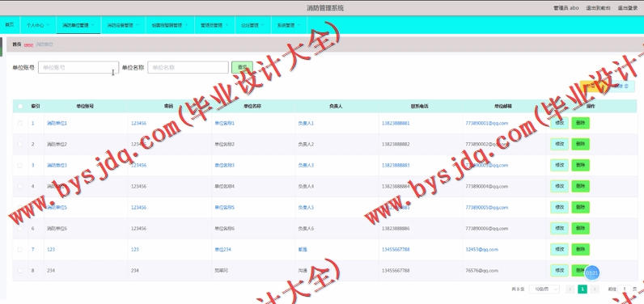Click 修改 for row 消防单位2
The width and height of the screenshot is (644, 304).
(559, 144)
